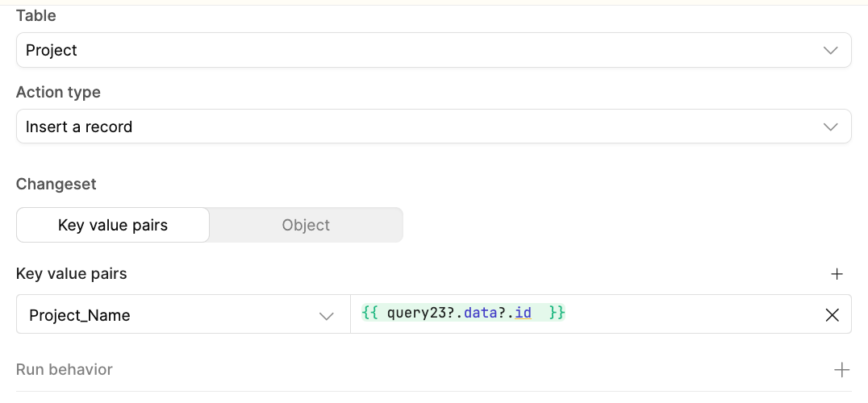Viewport: 868px width, 403px height.
Task: Click the chevron arrow in the Action type field
Action: 830,127
